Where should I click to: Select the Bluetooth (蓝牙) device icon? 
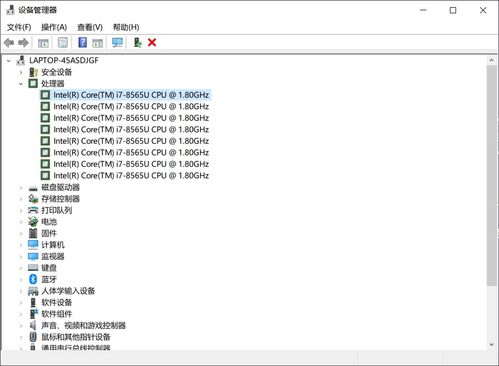click(x=33, y=279)
